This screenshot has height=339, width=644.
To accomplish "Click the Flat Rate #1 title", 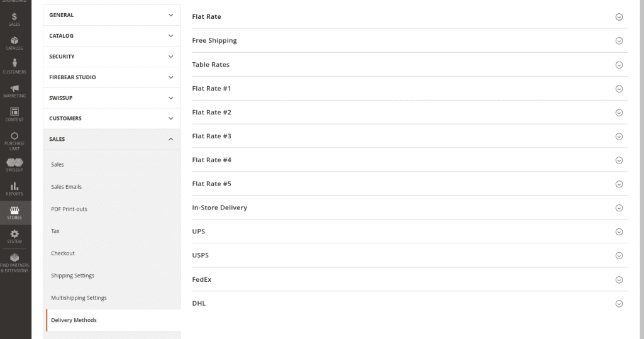I will (211, 88).
